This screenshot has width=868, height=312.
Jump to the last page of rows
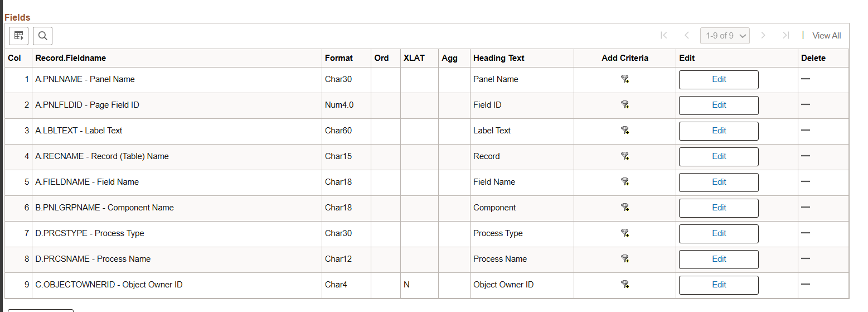tap(785, 36)
